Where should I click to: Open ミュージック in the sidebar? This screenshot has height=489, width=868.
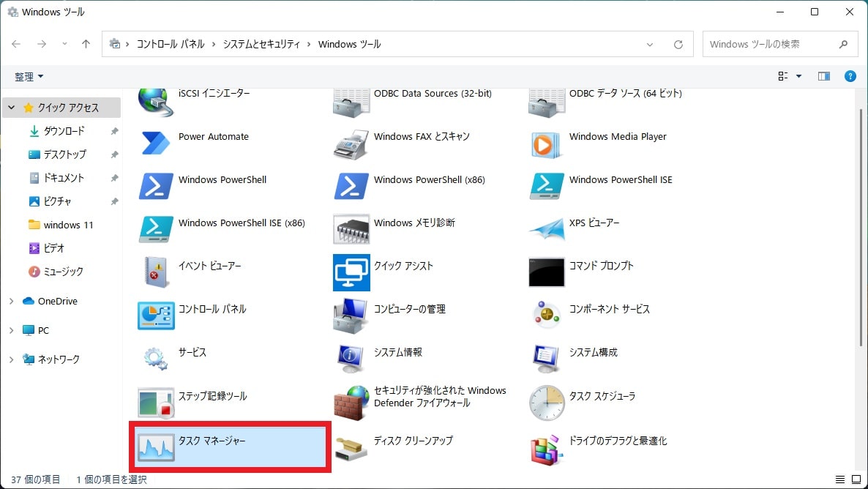(63, 272)
